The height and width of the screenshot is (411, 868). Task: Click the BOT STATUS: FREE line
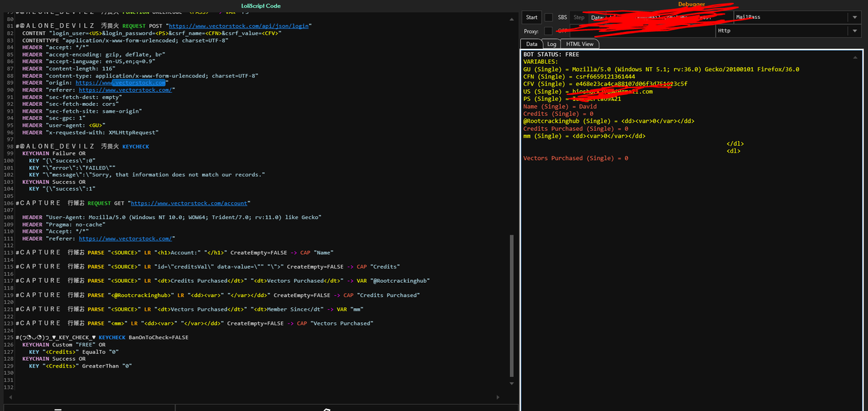coord(551,54)
